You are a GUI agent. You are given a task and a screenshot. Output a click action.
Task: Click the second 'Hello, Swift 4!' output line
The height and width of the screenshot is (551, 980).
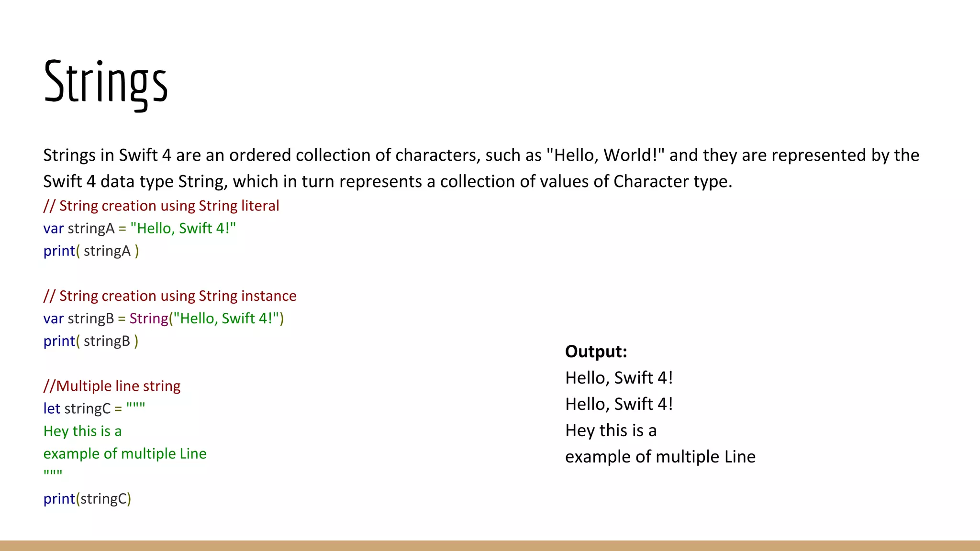coord(619,404)
